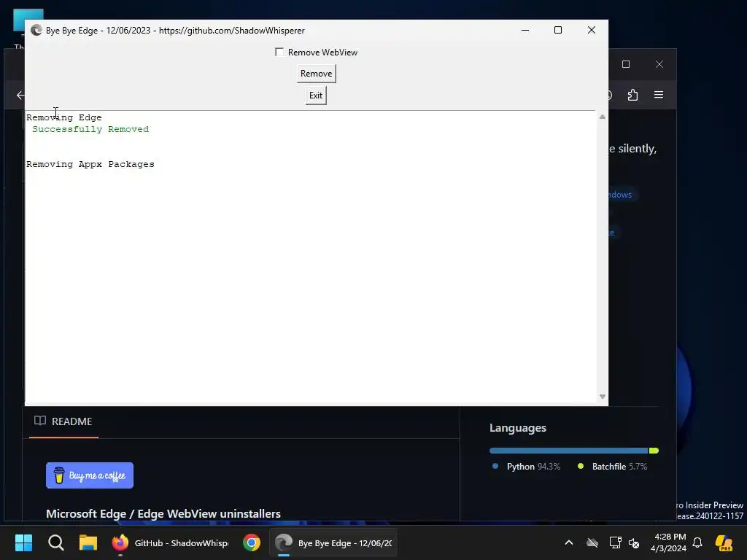The image size is (747, 560).
Task: Open the clock showing 4:28 PM
Action: [x=669, y=542]
